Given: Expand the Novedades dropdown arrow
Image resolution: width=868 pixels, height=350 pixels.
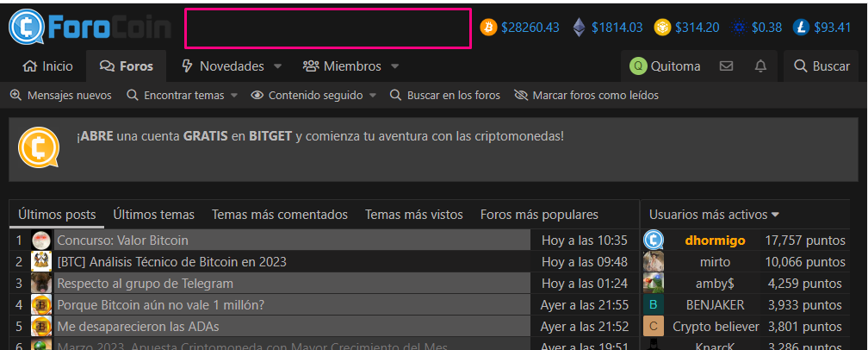Looking at the screenshot, I should tap(278, 66).
